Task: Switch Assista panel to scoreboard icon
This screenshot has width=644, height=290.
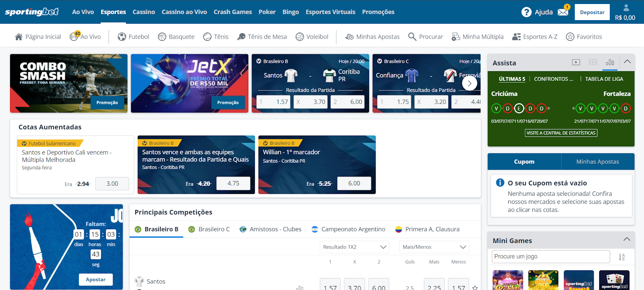Action: coord(593,62)
